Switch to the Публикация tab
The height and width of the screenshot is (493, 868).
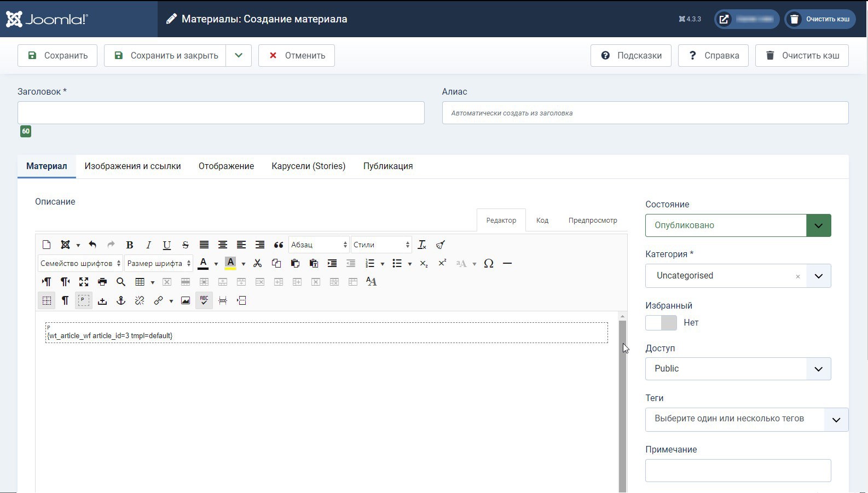[x=387, y=166]
